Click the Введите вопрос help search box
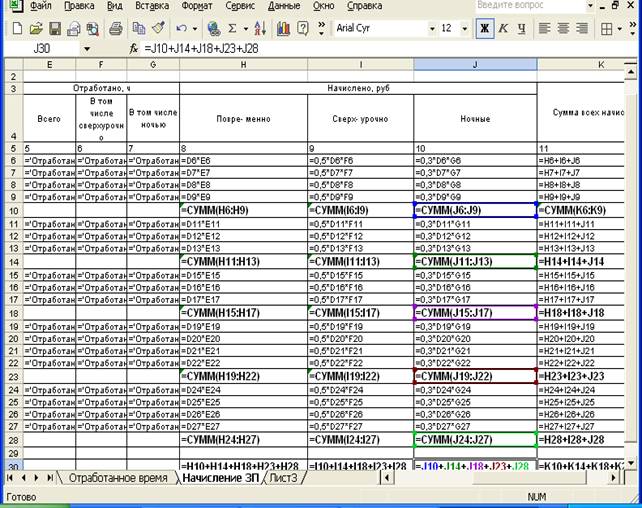642x508 pixels. point(520,6)
